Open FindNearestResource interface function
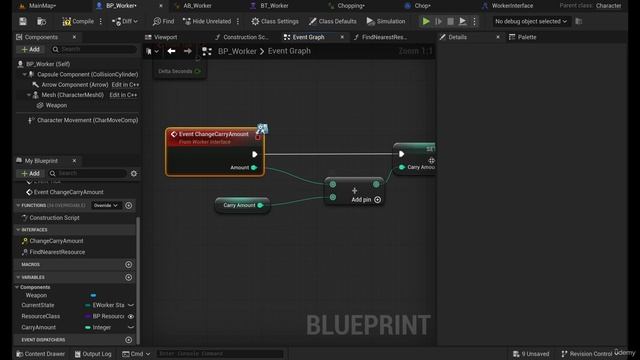640x360 pixels. [x=57, y=252]
